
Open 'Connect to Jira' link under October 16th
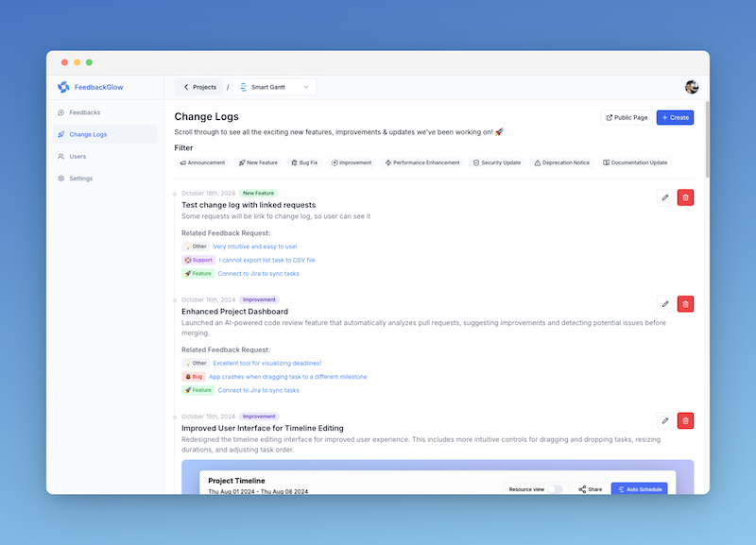point(258,390)
